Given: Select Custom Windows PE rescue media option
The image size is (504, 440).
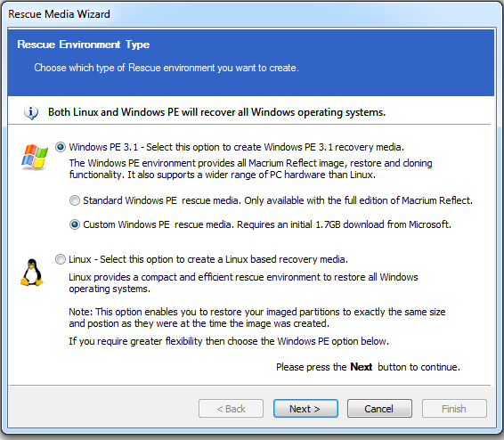Looking at the screenshot, I should [75, 224].
